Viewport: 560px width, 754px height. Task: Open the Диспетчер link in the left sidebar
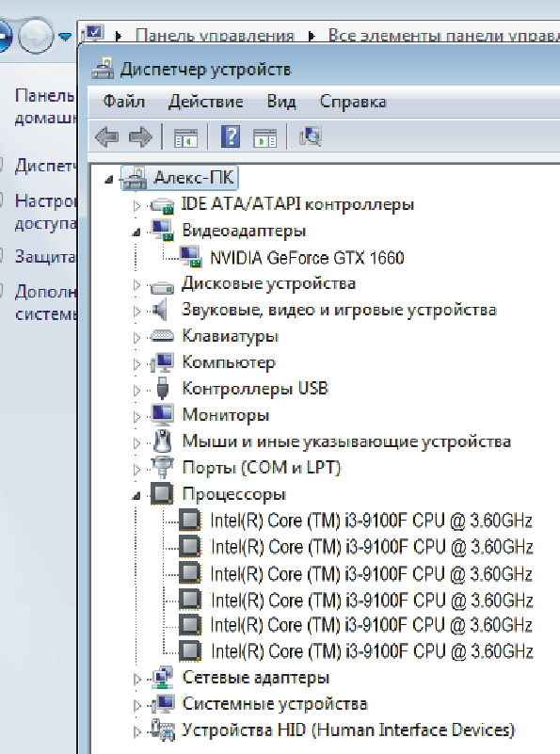[45, 166]
